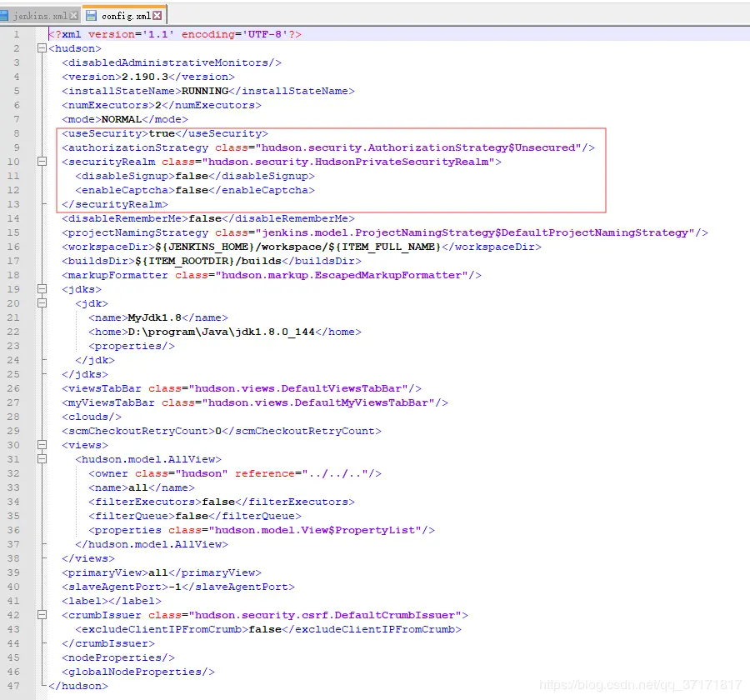The width and height of the screenshot is (750, 700).
Task: Click the View$PropertyList class string
Action: pos(315,530)
